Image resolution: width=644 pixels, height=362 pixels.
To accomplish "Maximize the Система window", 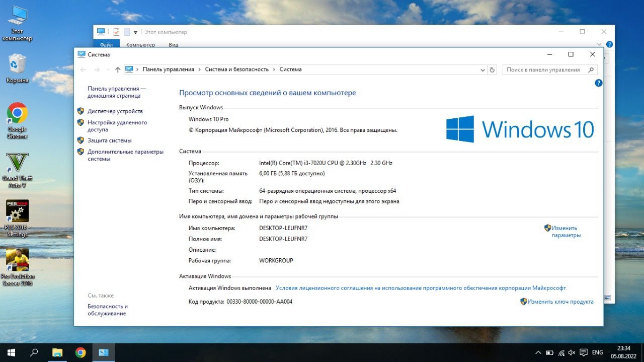I will (x=571, y=54).
